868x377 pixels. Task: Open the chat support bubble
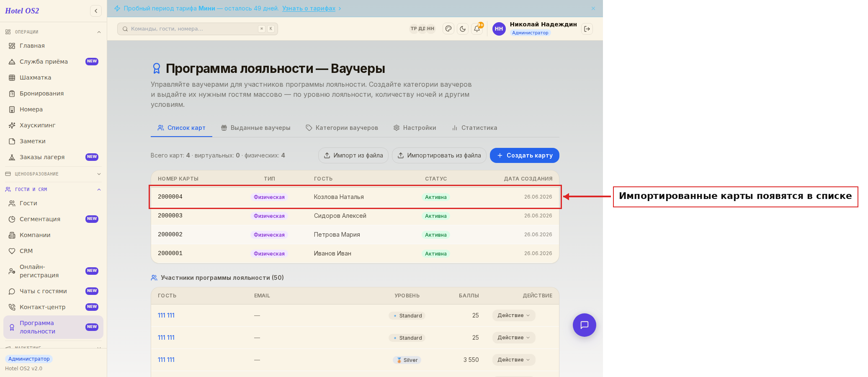585,325
